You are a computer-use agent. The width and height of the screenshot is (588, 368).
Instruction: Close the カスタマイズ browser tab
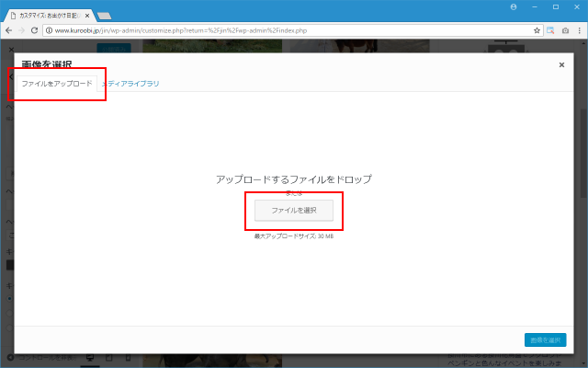(87, 16)
